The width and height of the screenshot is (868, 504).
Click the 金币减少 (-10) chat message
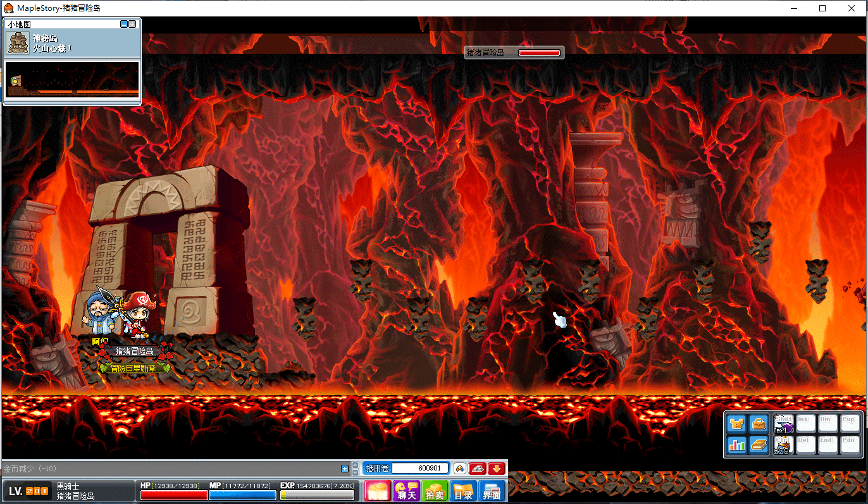point(31,469)
